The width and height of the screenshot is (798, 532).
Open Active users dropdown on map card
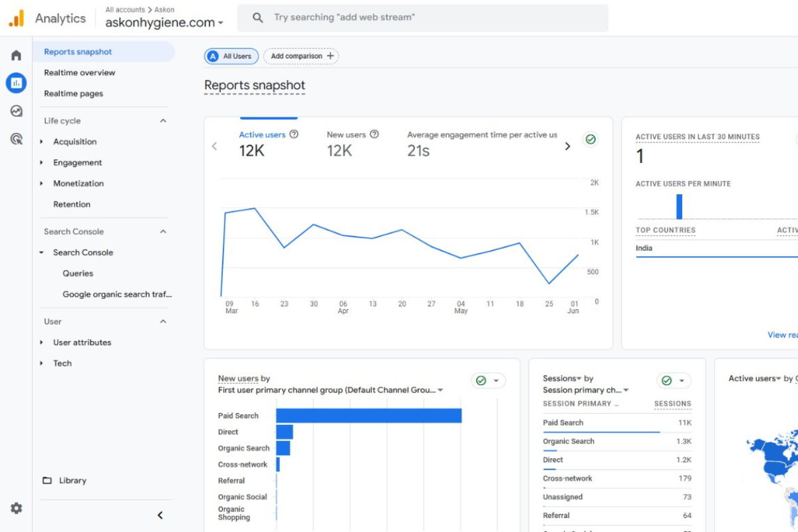755,378
